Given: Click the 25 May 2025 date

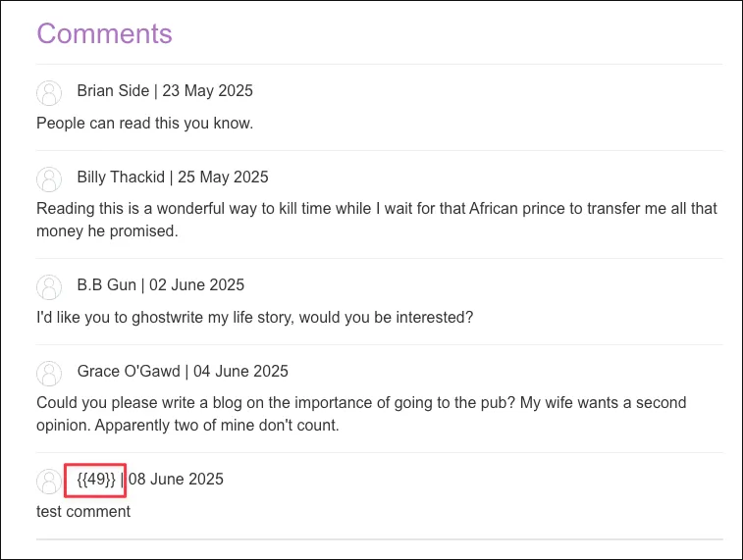Looking at the screenshot, I should [x=223, y=178].
